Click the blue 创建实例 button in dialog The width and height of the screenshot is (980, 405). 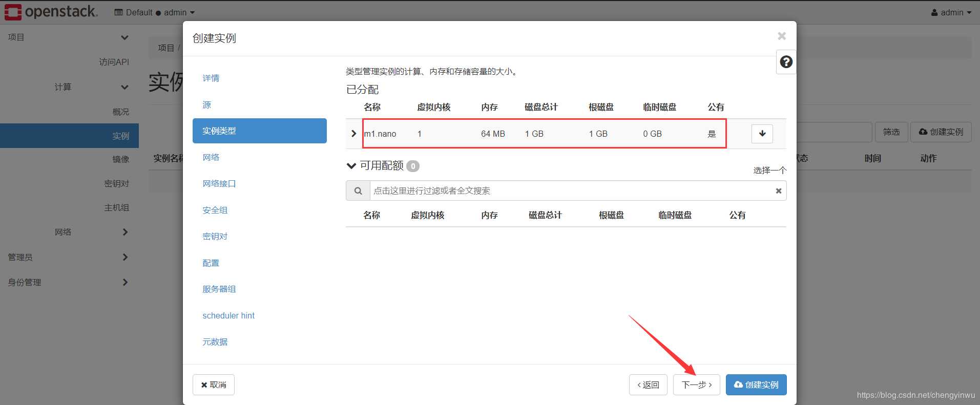[756, 385]
